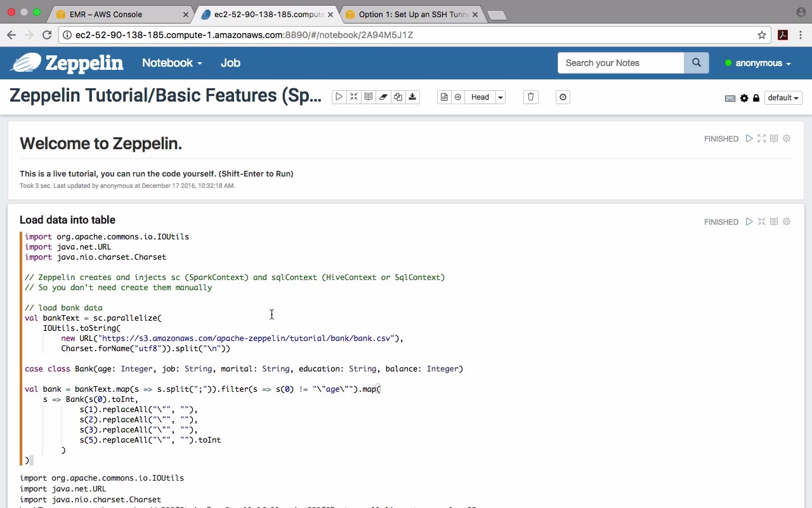Viewport: 812px width, 508px height.
Task: Toggle editor in Load data paragraph
Action: coord(762,222)
